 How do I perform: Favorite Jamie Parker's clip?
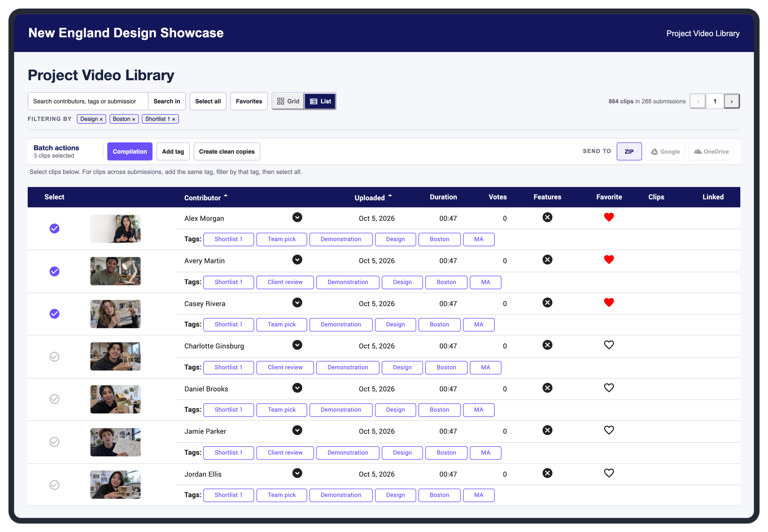click(x=609, y=430)
